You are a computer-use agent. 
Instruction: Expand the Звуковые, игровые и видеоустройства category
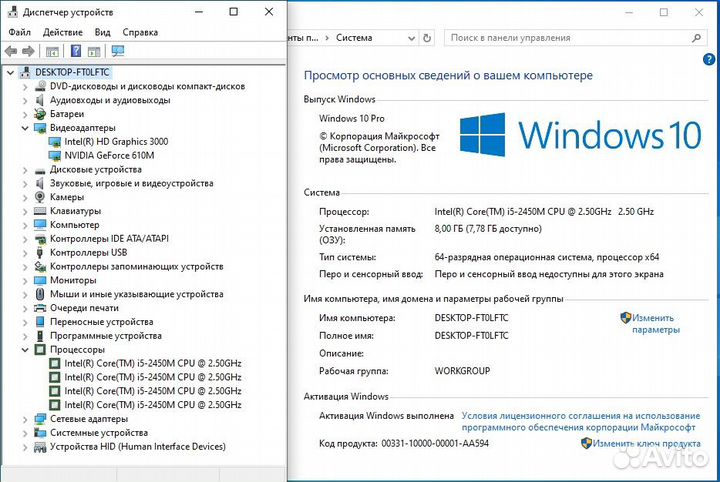tap(25, 183)
